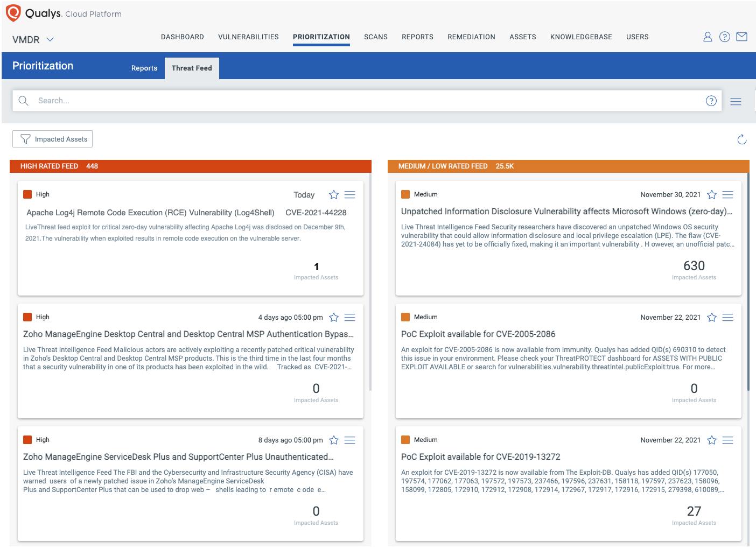The image size is (756, 548).
Task: Open the messages envelope icon
Action: click(x=741, y=37)
